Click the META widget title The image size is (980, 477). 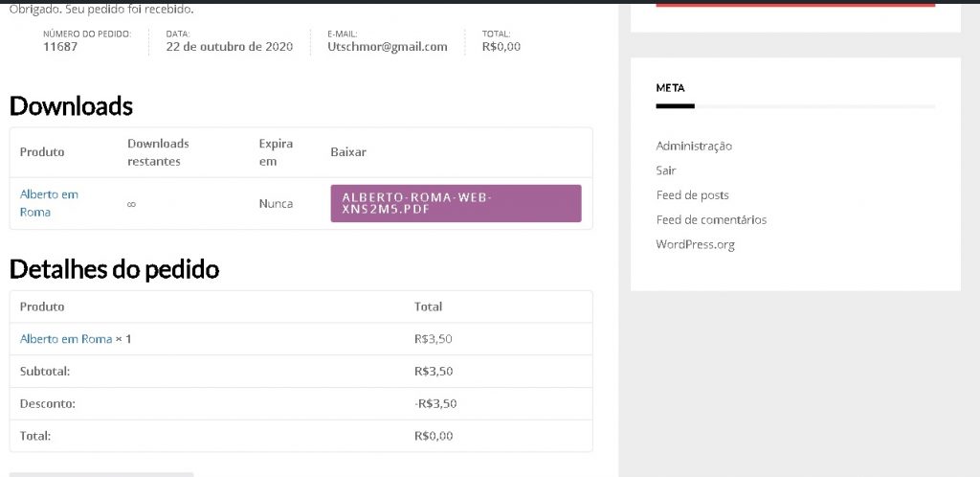click(x=670, y=88)
